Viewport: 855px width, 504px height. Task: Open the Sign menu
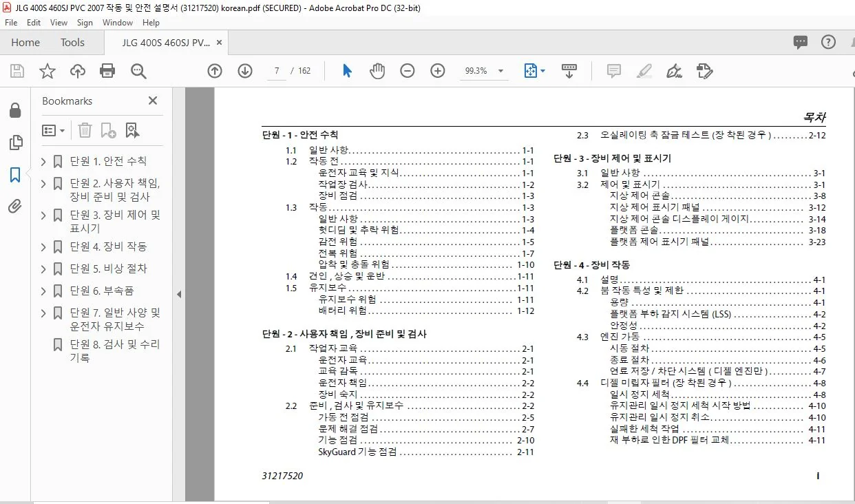coord(85,23)
